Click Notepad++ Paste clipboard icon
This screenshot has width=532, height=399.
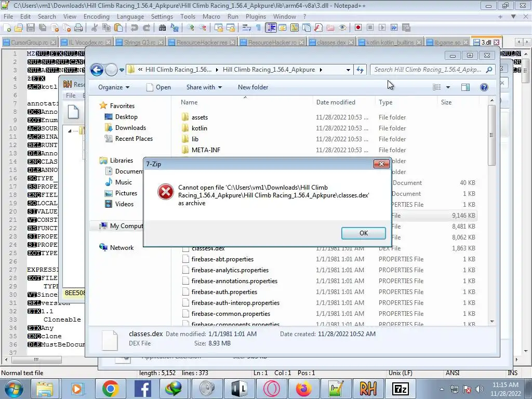pyautogui.click(x=118, y=28)
